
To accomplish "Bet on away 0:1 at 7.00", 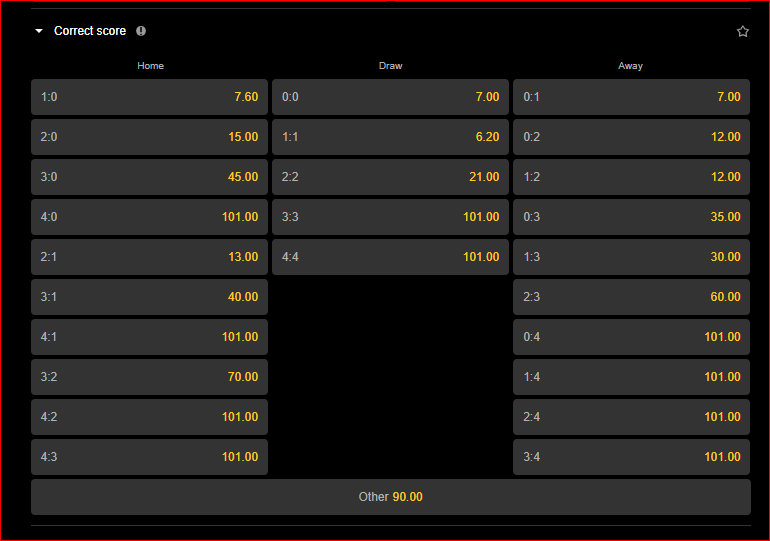I will tap(631, 97).
